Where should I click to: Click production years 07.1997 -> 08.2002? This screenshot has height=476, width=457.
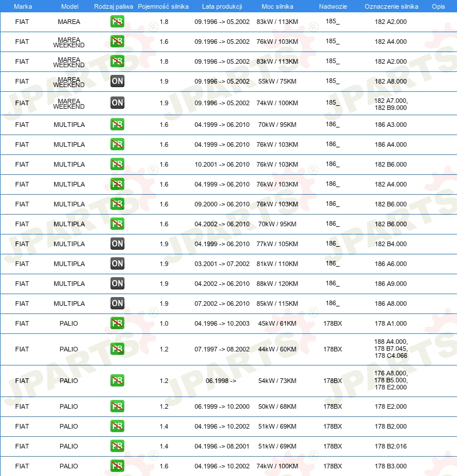222,350
